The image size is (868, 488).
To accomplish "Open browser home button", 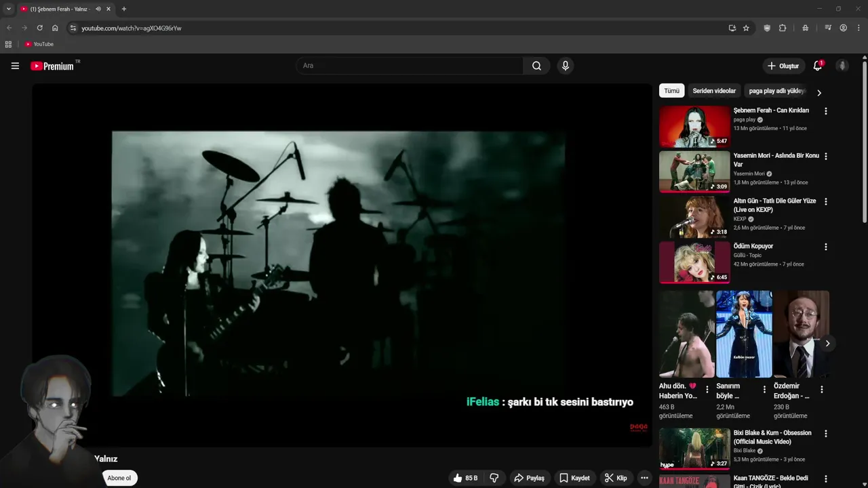I will 55,28.
